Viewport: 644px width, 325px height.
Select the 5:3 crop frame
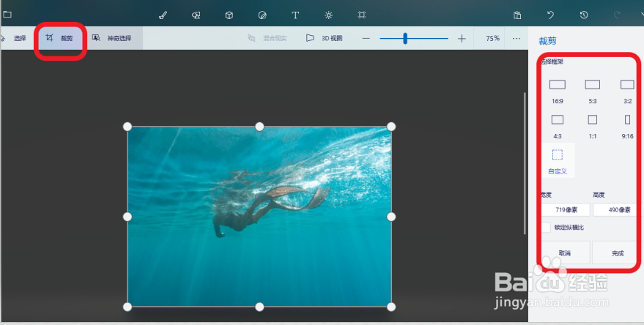592,91
